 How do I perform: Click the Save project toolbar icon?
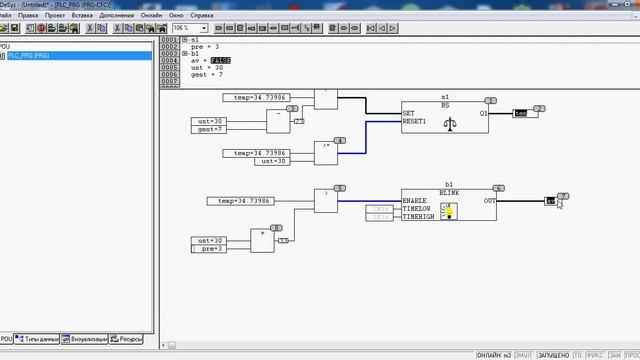pos(15,28)
